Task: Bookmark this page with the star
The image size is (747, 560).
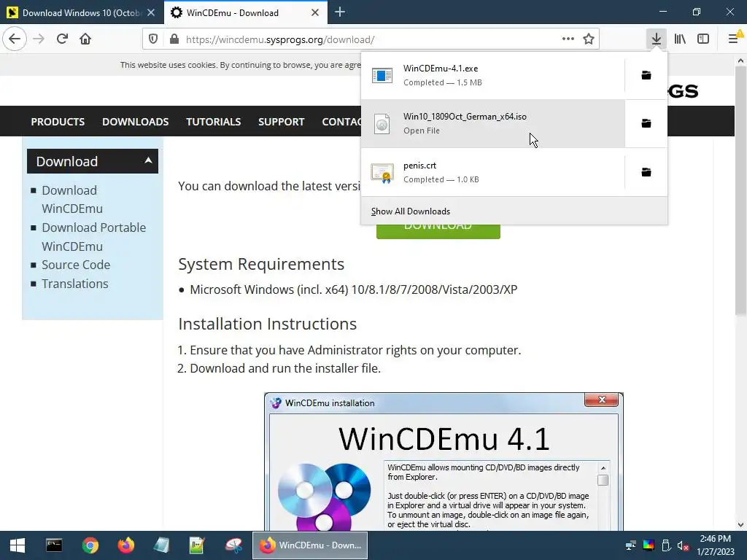Action: click(x=589, y=39)
